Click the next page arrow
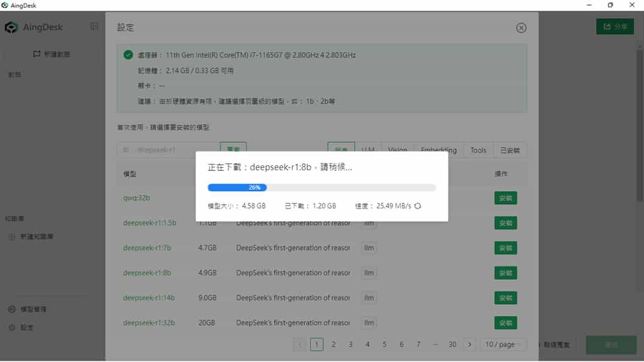 click(469, 344)
